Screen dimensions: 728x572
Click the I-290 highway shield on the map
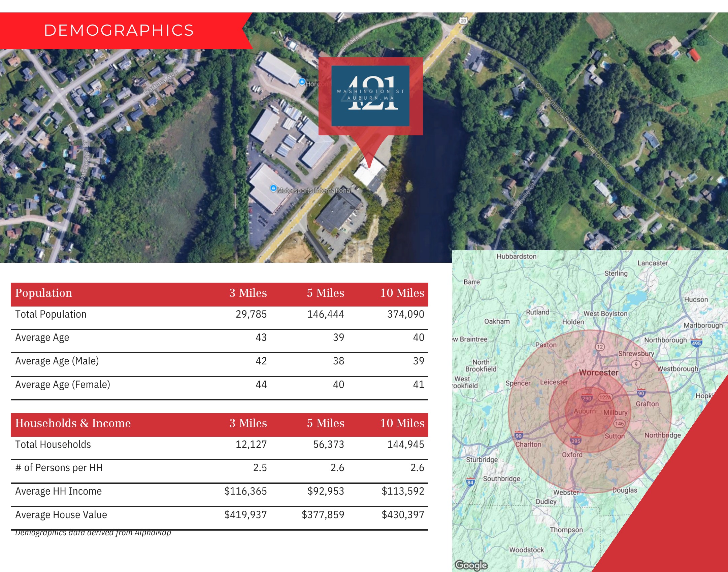pos(587,398)
